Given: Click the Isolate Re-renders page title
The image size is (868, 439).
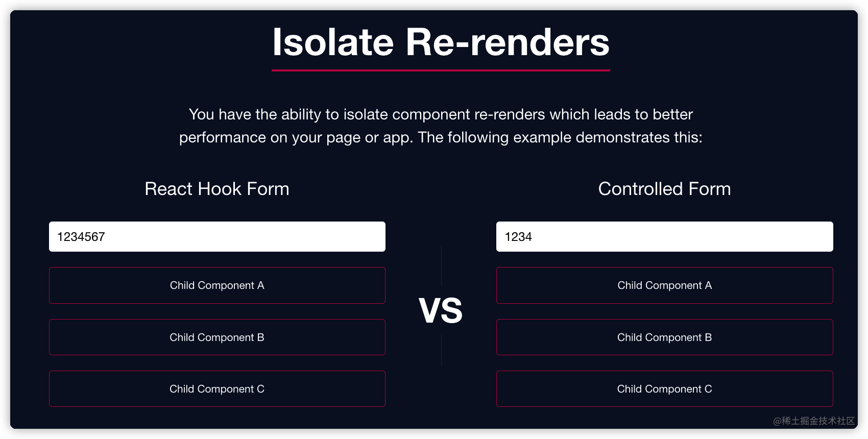Looking at the screenshot, I should (440, 43).
